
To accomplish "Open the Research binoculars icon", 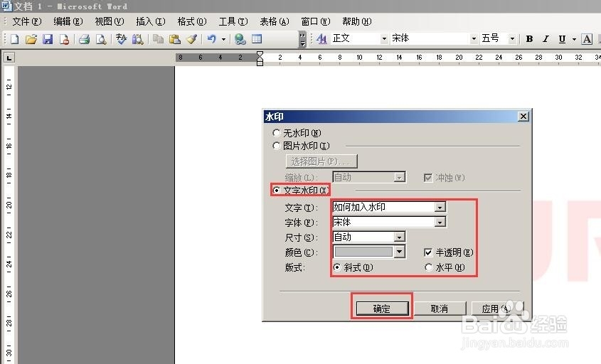I will click(x=137, y=39).
